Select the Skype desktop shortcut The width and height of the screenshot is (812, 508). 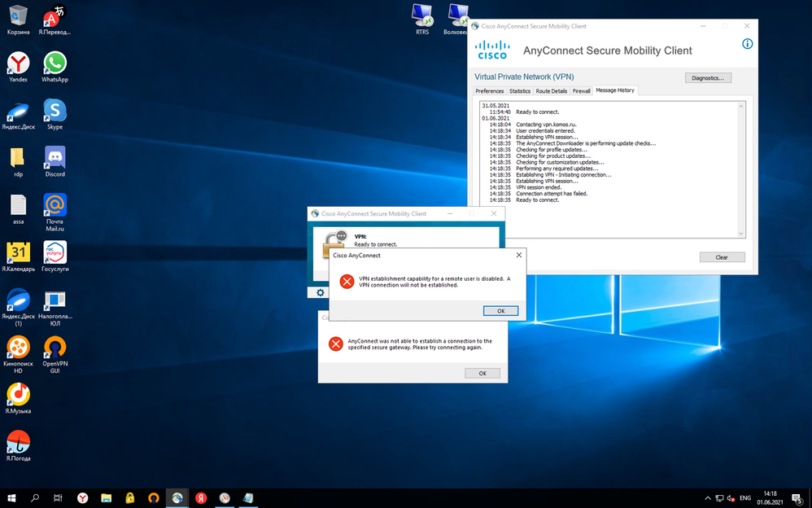click(55, 115)
